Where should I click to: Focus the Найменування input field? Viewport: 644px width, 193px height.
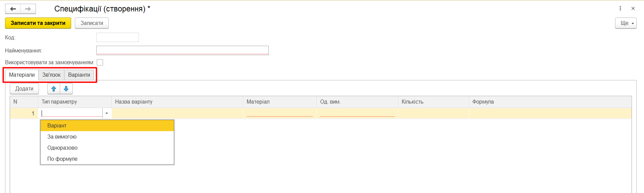[182, 50]
